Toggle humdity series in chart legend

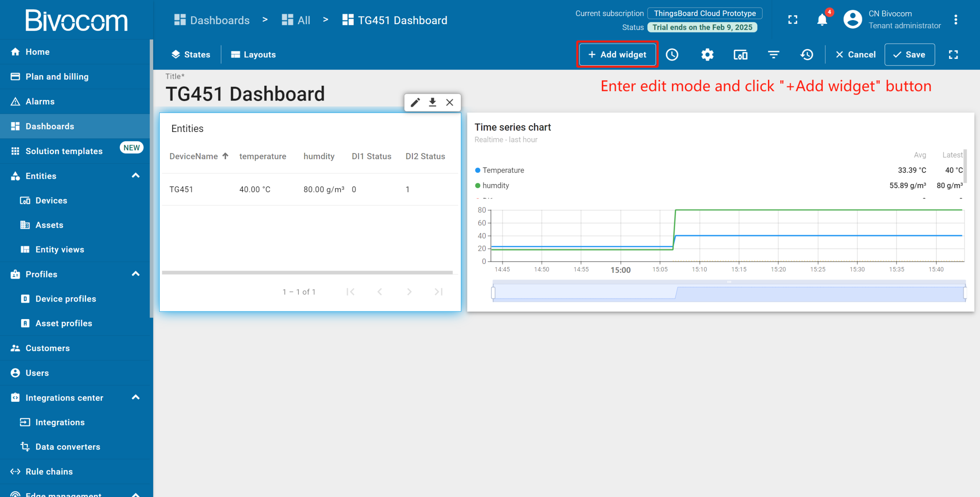pyautogui.click(x=495, y=186)
